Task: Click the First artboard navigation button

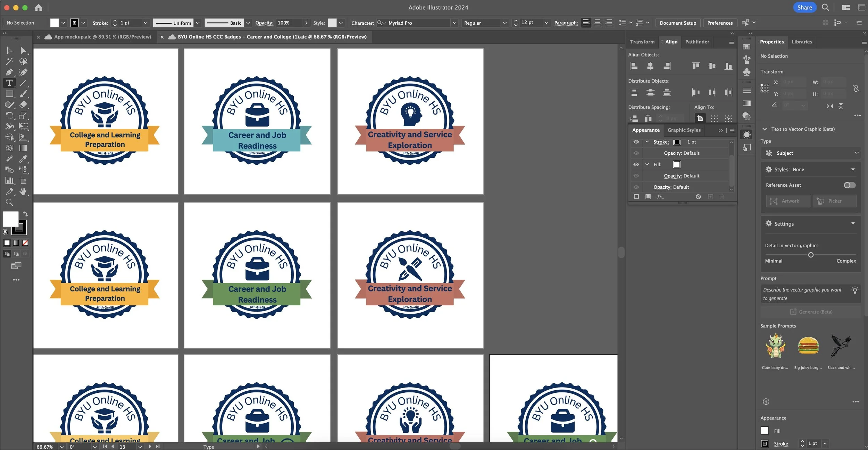Action: (x=105, y=447)
